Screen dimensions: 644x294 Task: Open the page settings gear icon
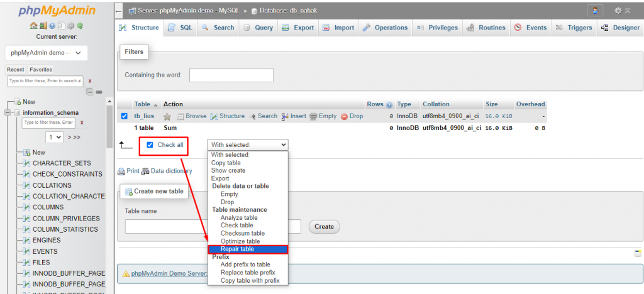point(618,11)
